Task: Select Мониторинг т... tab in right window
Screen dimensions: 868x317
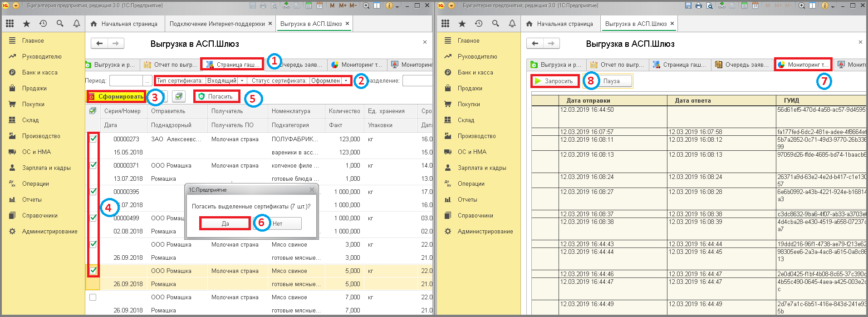Action: click(803, 64)
